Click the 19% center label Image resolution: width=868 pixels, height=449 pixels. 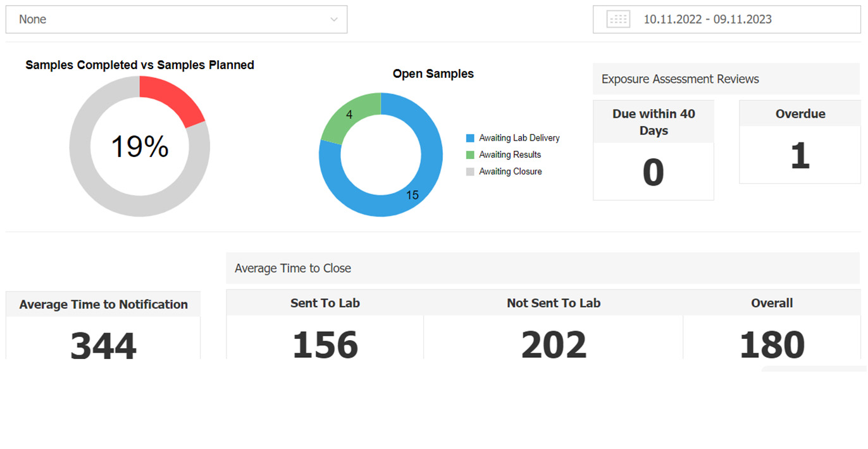tap(140, 146)
